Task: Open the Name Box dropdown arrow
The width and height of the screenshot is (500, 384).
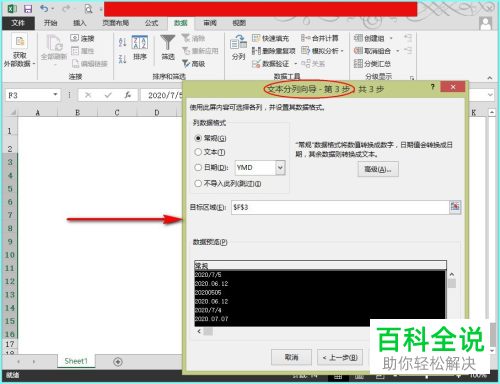Action: point(55,95)
